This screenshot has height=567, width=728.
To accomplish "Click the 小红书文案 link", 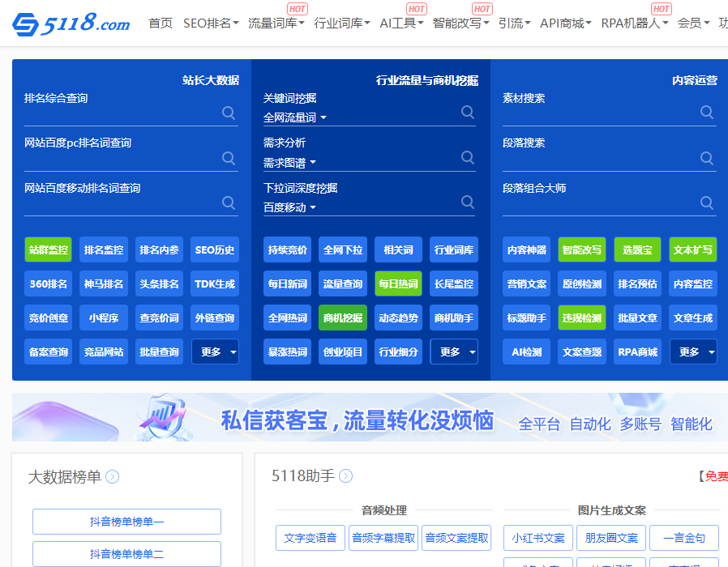I will coord(538,538).
